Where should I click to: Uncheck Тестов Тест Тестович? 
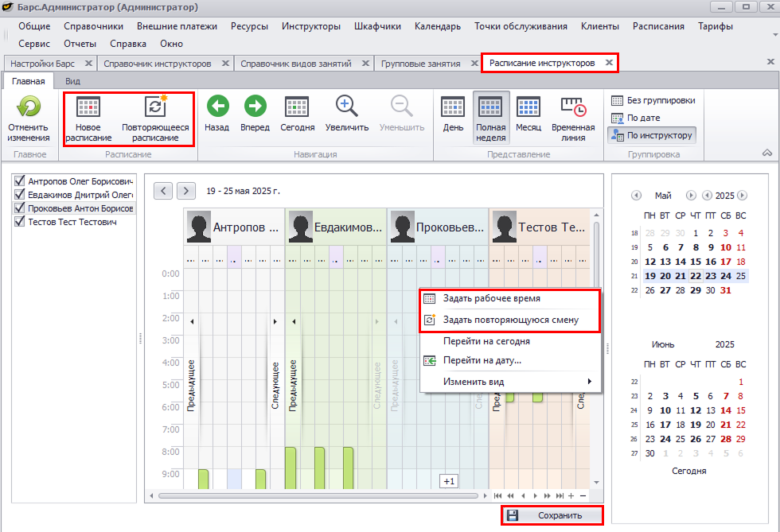[19, 221]
